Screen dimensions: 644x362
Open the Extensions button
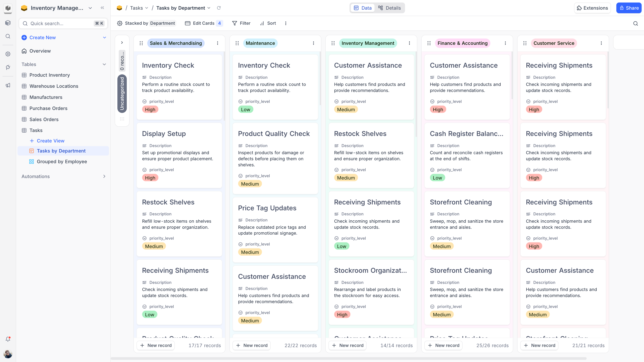[592, 8]
